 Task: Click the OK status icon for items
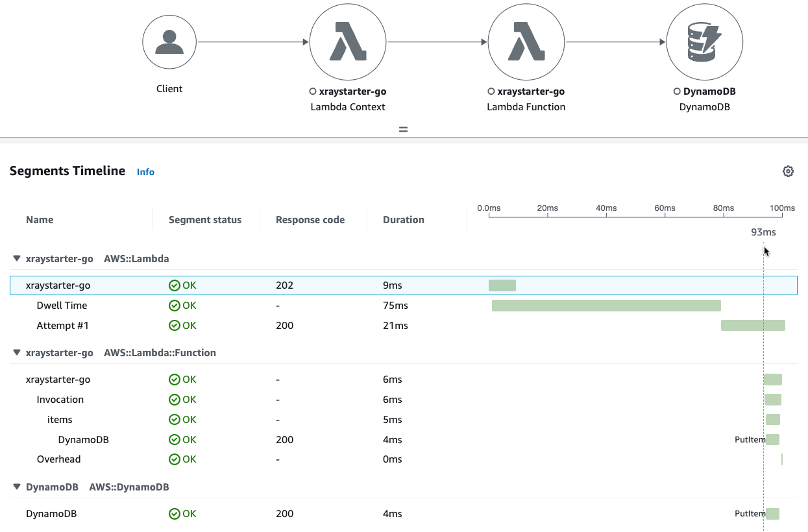174,420
